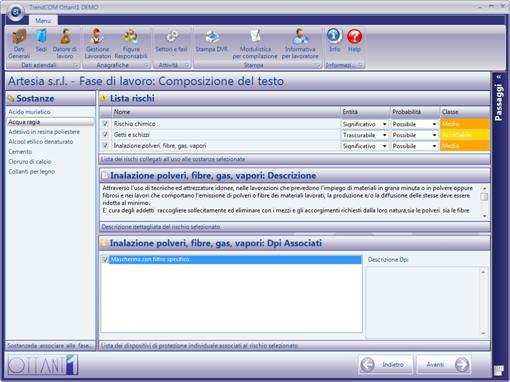Select the Getti e schizzi row name
This screenshot has height=382, width=510.
click(x=131, y=135)
